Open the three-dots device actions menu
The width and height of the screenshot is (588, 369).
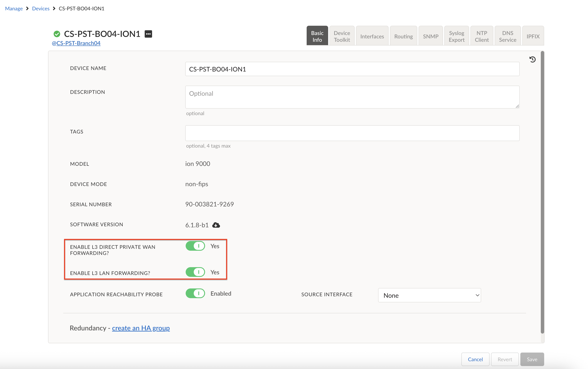[x=148, y=34]
